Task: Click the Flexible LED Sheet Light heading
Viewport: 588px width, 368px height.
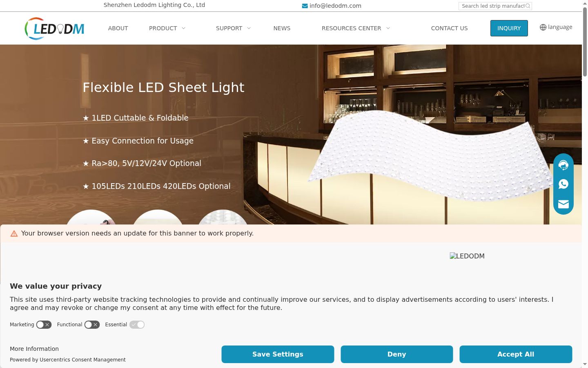Action: (x=163, y=88)
